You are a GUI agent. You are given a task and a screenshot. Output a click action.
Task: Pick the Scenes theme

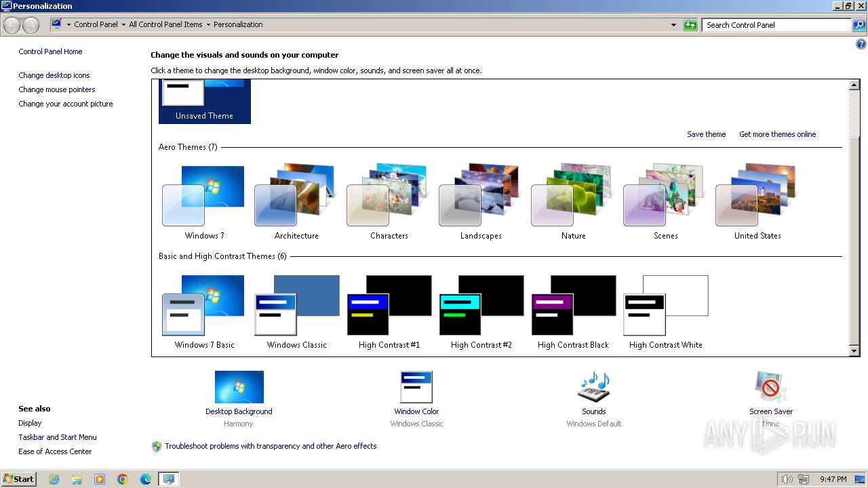[665, 202]
